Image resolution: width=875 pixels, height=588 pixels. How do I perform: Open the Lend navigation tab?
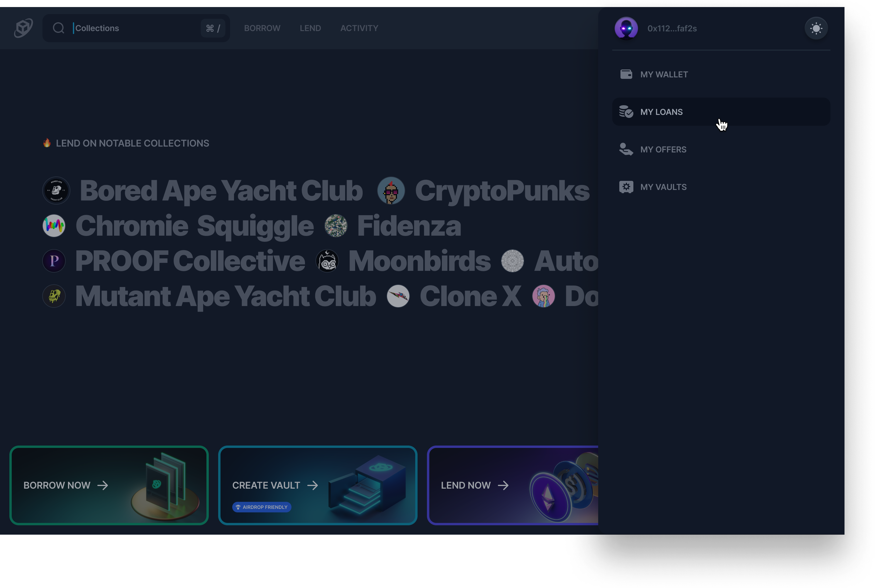pos(310,28)
